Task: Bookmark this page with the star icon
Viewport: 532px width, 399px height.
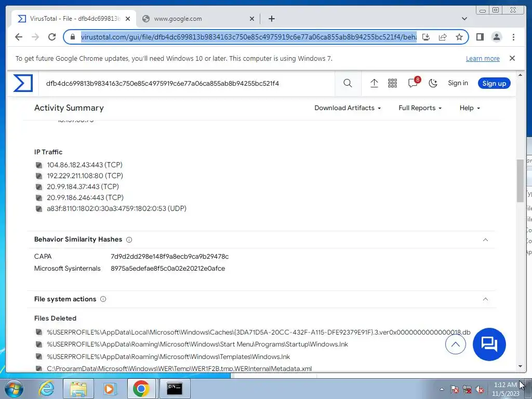Action: tap(459, 37)
